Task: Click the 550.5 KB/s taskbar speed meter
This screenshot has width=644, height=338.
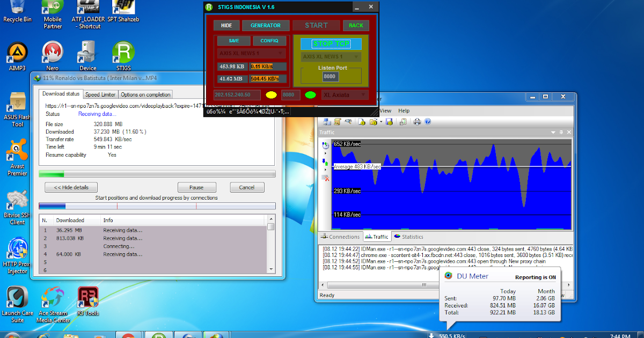Action: (448, 335)
